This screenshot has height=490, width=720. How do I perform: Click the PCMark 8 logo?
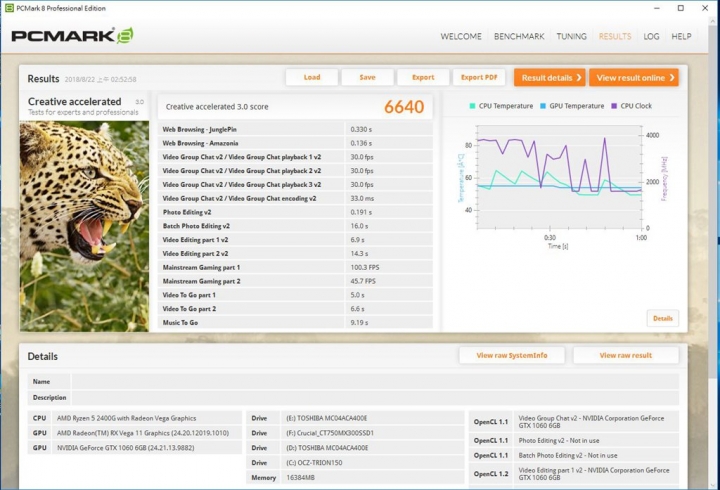click(x=72, y=36)
